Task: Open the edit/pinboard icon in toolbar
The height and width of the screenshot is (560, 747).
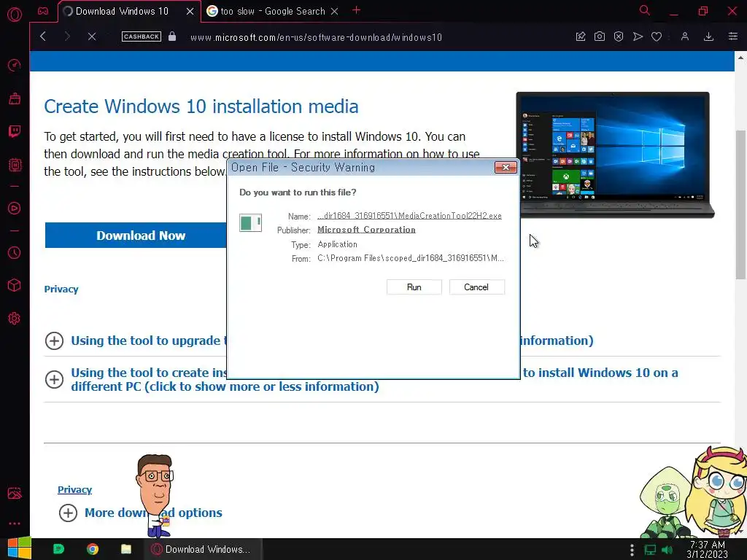Action: pyautogui.click(x=580, y=36)
